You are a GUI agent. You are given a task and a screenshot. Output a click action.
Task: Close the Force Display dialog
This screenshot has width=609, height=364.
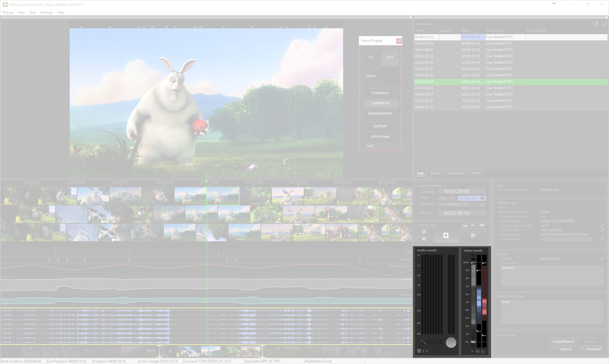pos(399,41)
